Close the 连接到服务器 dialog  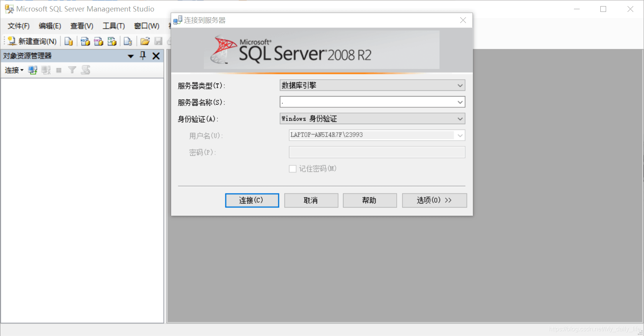(x=463, y=20)
